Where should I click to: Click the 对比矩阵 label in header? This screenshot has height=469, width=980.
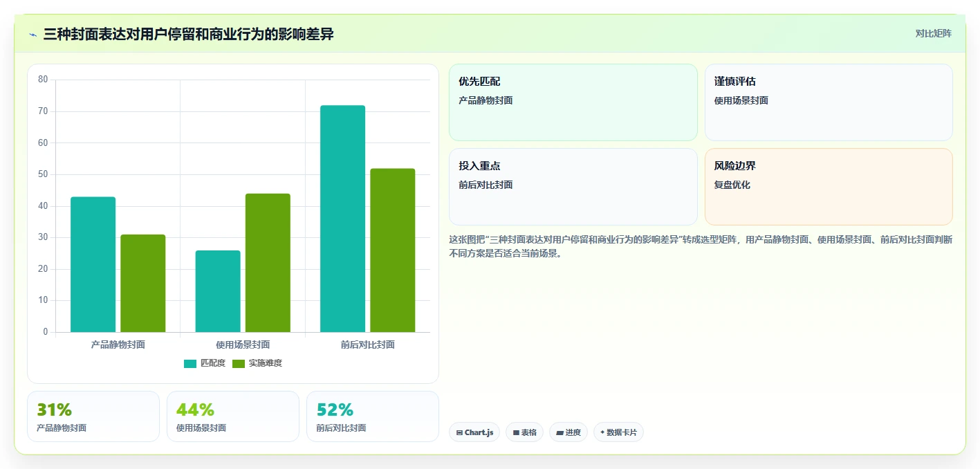tap(933, 34)
